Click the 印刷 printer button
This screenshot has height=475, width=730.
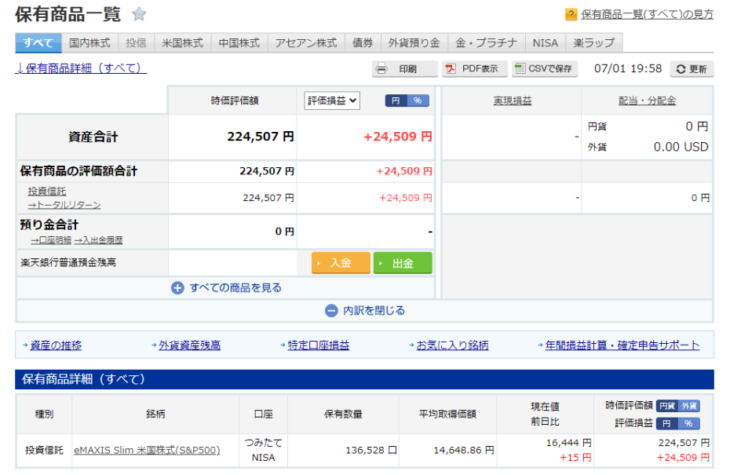[405, 69]
